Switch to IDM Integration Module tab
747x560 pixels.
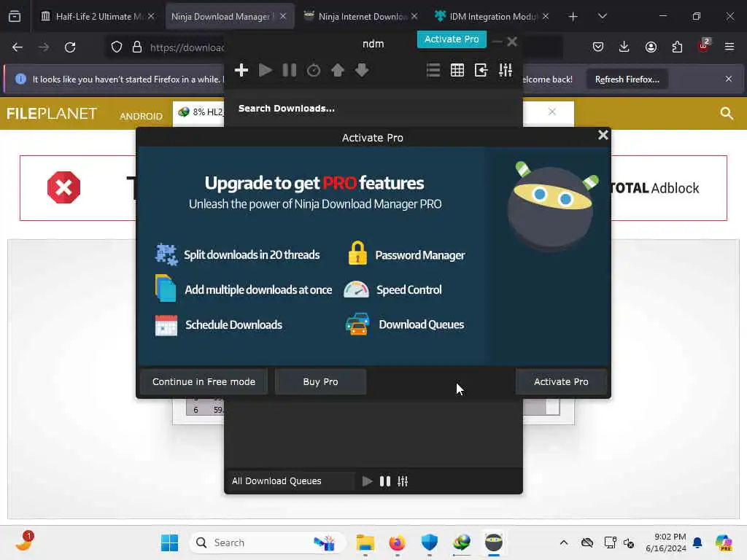[492, 16]
